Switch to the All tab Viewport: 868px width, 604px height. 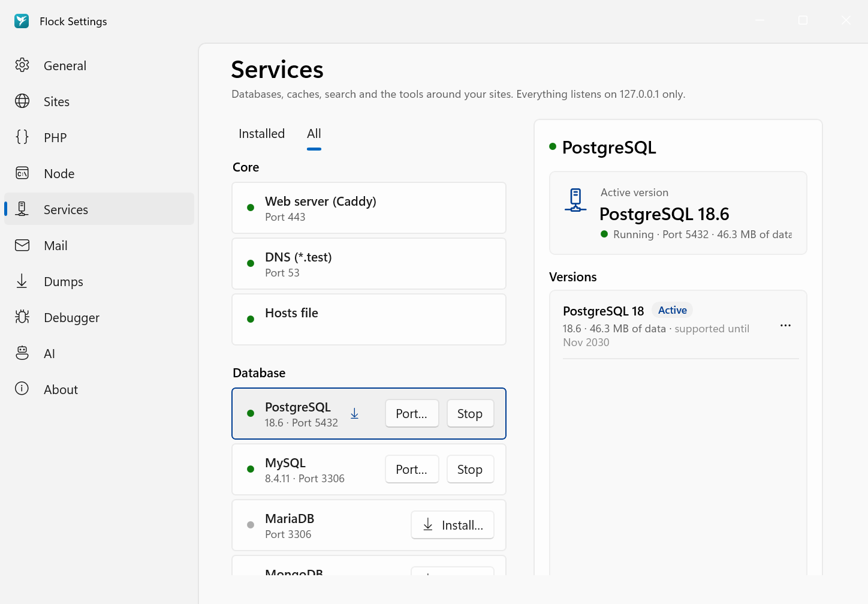click(314, 134)
